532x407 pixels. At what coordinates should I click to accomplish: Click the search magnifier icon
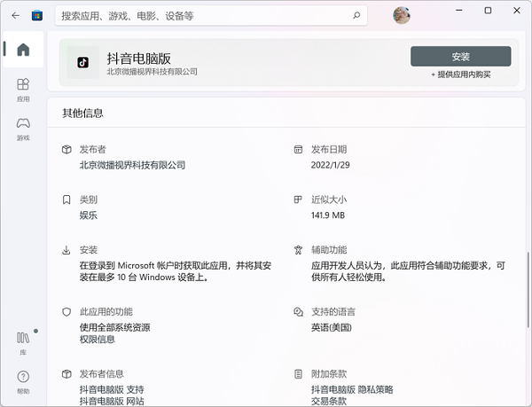point(356,15)
